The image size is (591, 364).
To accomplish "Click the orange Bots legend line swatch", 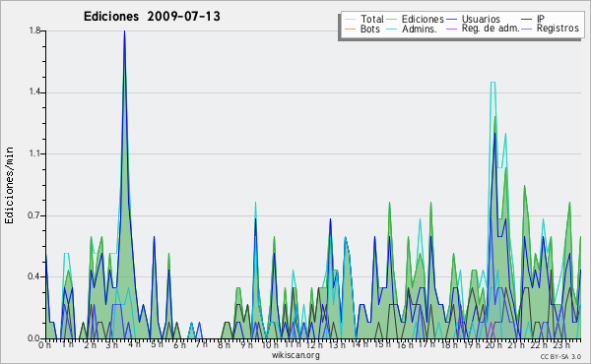I will [x=350, y=29].
